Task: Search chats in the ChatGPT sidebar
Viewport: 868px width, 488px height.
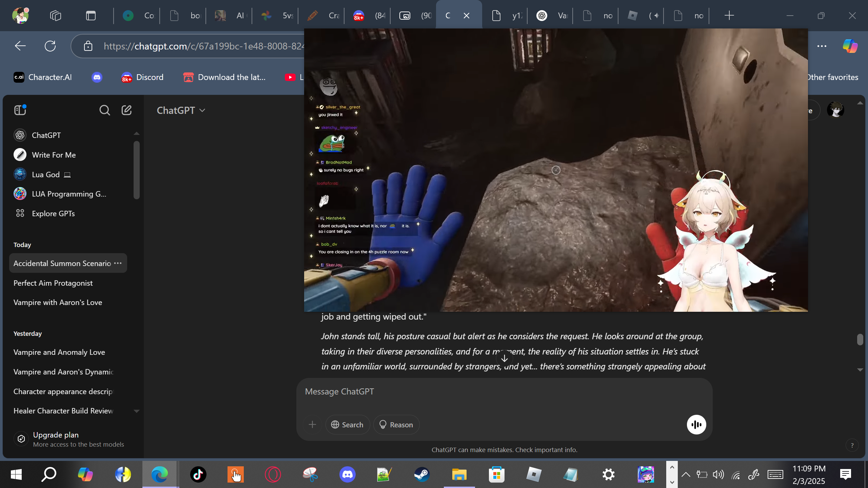Action: click(x=105, y=110)
